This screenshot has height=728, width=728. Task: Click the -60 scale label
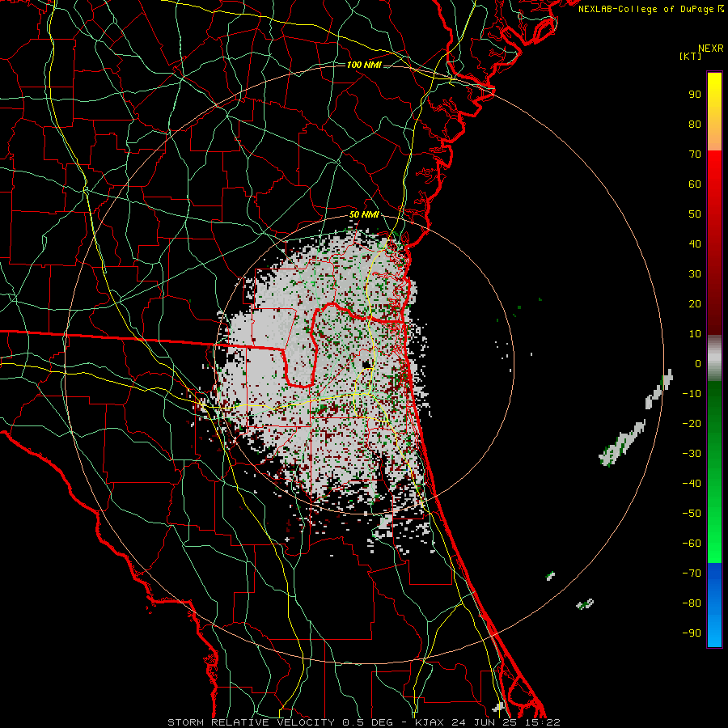pyautogui.click(x=692, y=544)
